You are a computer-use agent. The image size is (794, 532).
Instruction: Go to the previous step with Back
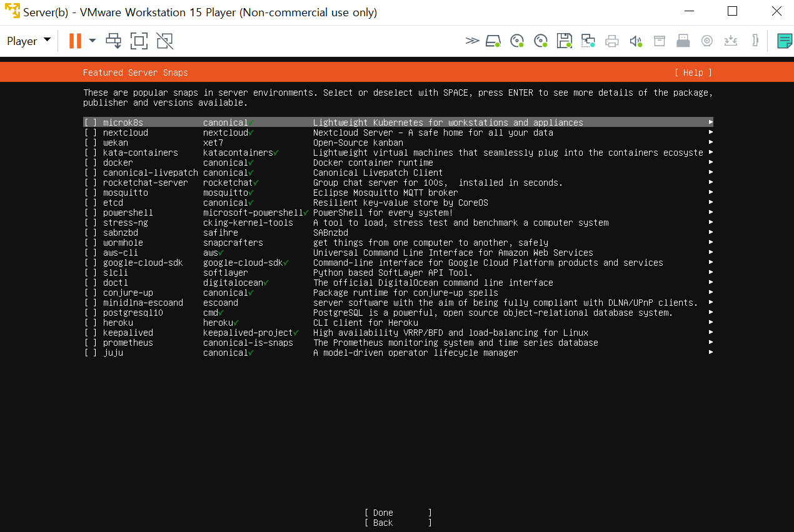[x=398, y=523]
